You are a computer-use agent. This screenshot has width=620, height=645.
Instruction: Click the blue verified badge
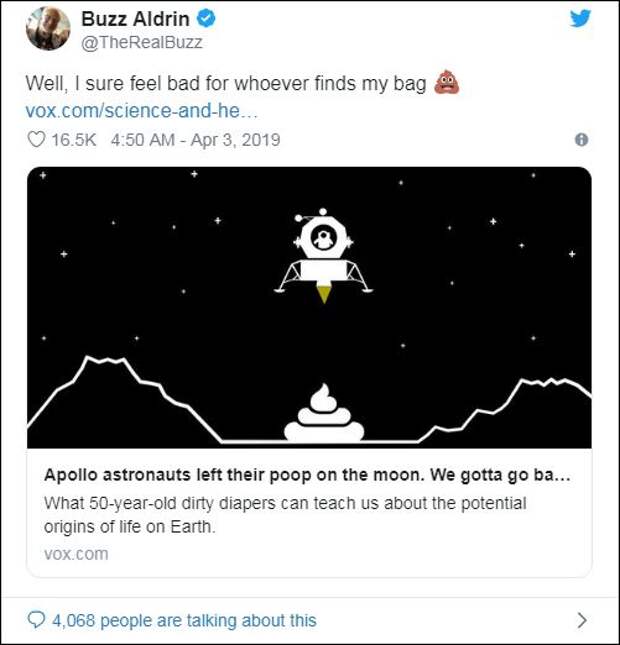click(x=207, y=20)
